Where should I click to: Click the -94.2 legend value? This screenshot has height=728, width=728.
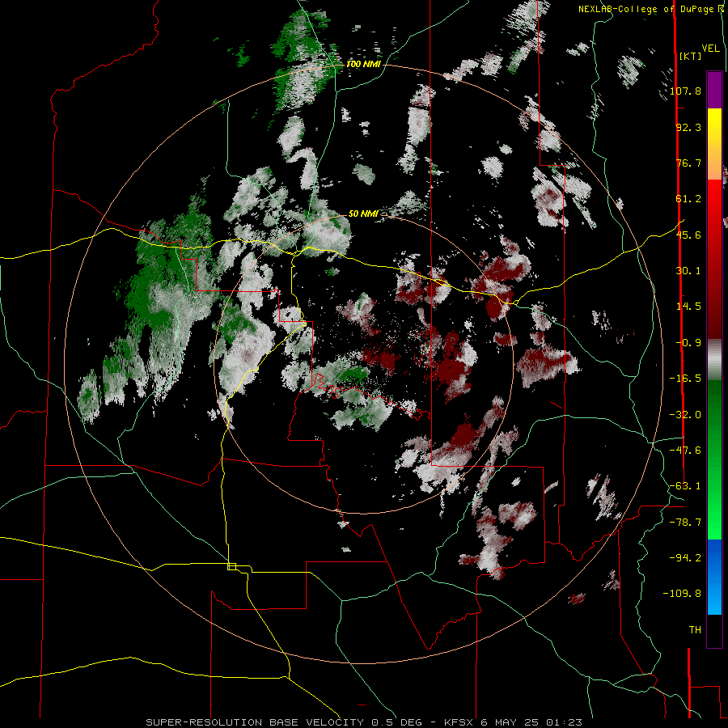pyautogui.click(x=685, y=558)
